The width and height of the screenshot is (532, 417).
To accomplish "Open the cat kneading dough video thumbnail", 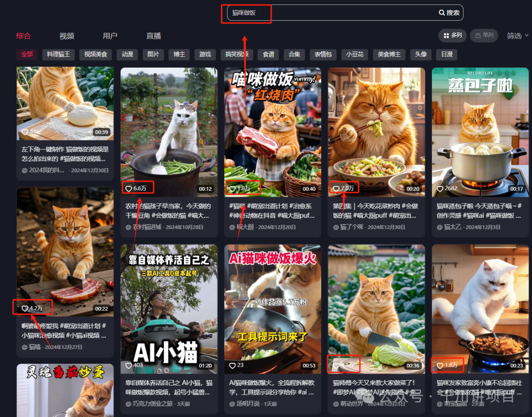I will (x=65, y=103).
